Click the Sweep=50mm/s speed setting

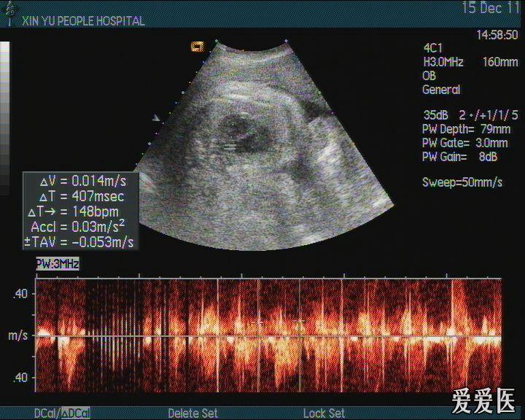[462, 182]
